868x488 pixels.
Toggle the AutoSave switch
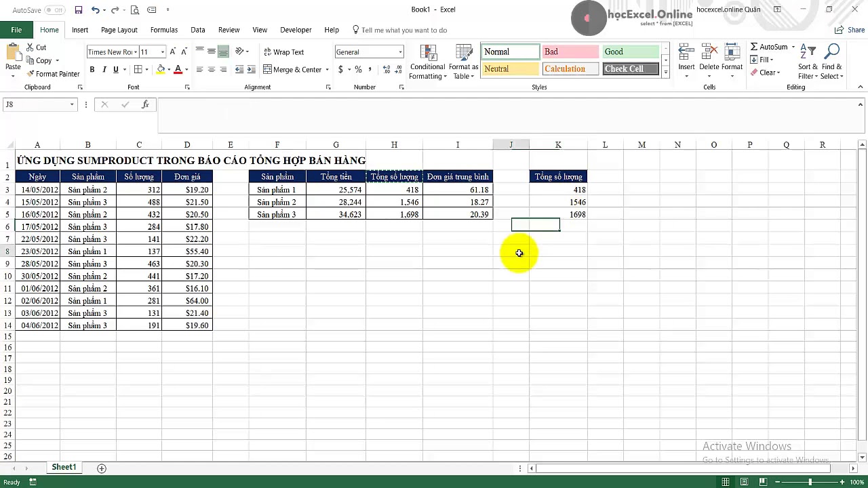pyautogui.click(x=54, y=10)
